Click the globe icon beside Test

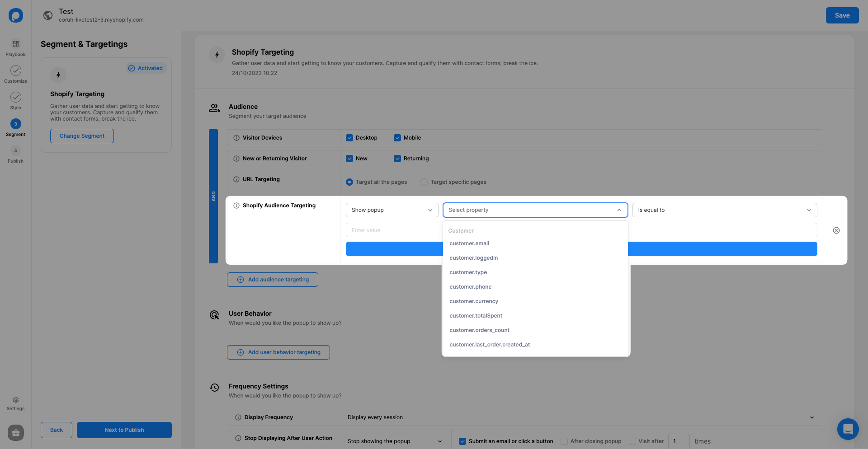[48, 15]
